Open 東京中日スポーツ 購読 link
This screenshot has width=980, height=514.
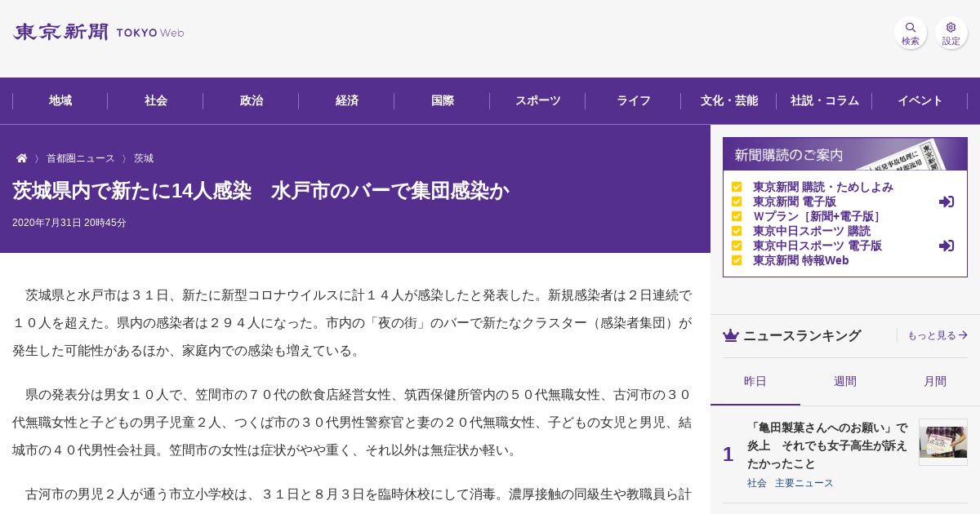(812, 231)
